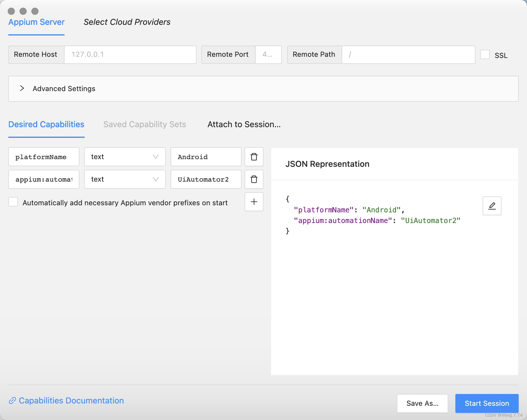This screenshot has height=420, width=527.
Task: Add a new capability row with plus button
Action: tap(254, 202)
